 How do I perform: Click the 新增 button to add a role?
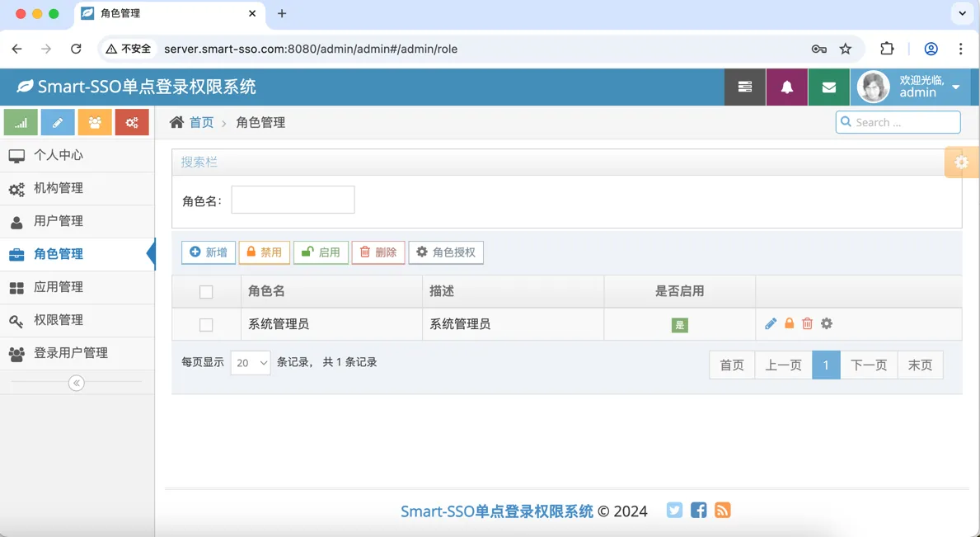coord(208,252)
